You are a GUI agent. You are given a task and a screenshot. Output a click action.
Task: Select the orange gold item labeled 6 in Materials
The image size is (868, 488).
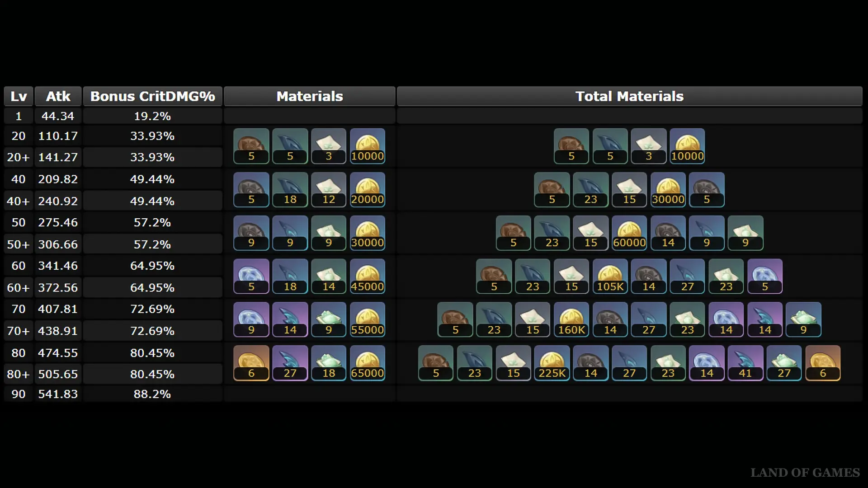pos(251,363)
